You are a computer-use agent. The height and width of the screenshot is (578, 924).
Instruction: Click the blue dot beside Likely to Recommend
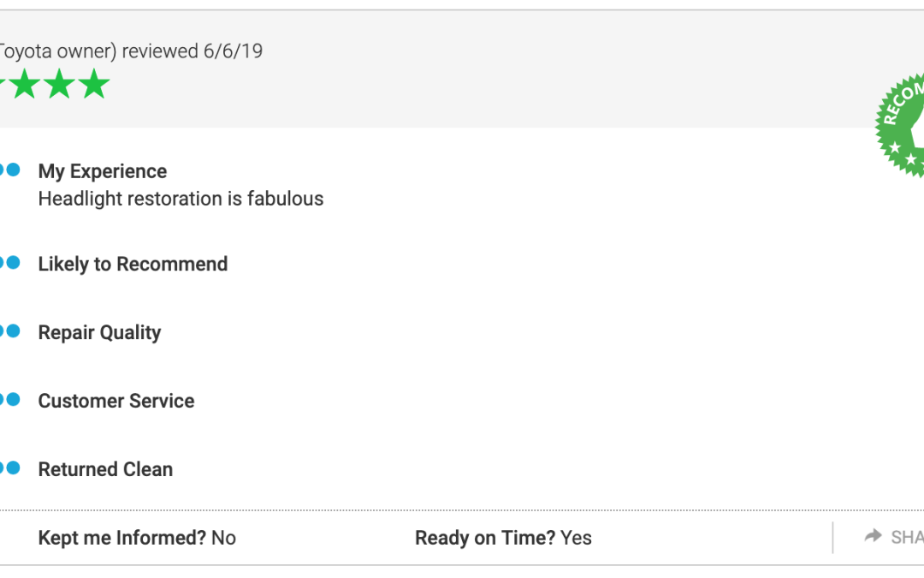13,263
